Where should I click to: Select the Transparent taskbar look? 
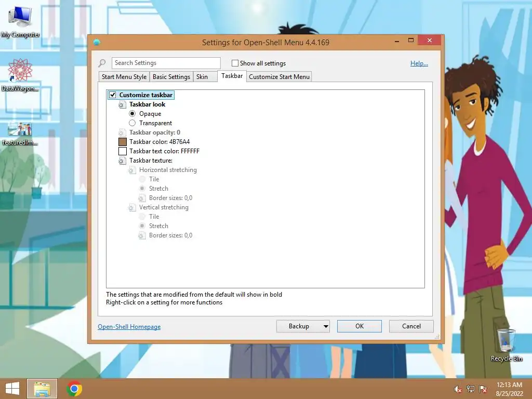click(x=132, y=123)
